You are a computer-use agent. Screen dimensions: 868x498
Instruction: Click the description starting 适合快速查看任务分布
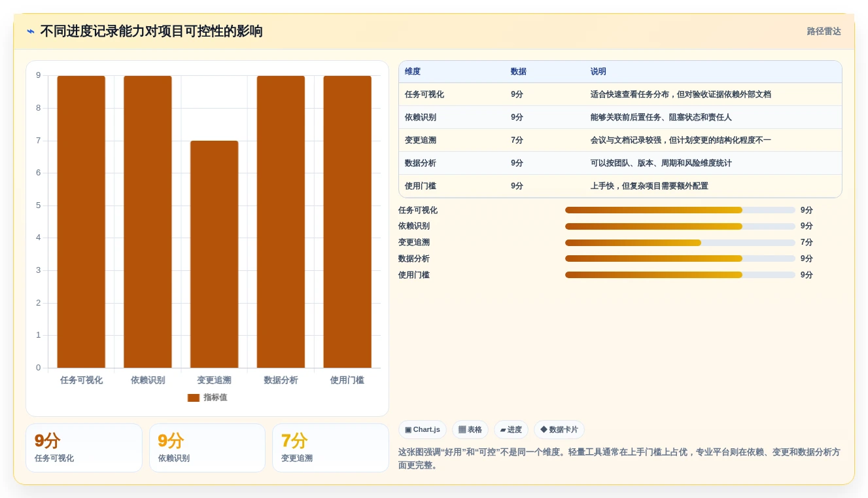(x=681, y=94)
